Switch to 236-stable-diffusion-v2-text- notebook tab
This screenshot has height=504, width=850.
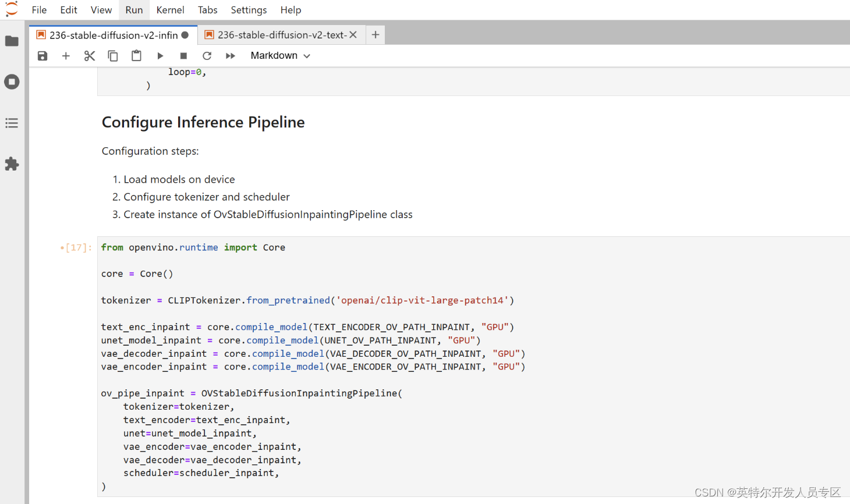point(282,35)
